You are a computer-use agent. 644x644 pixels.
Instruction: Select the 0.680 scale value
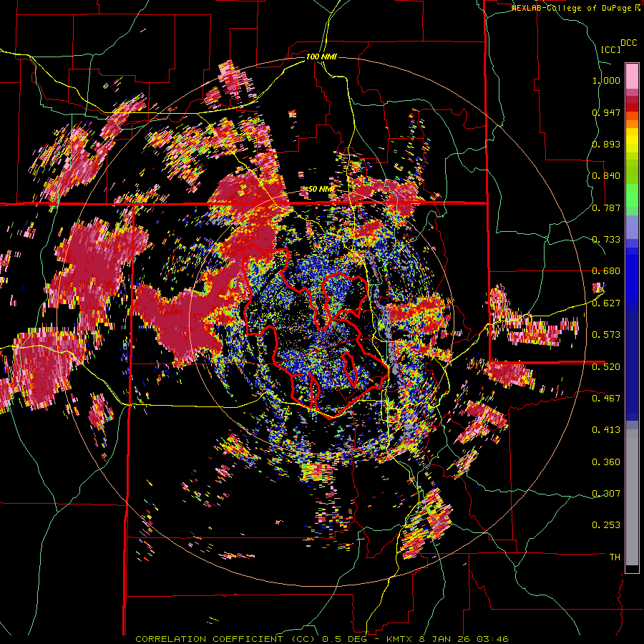[x=606, y=271]
